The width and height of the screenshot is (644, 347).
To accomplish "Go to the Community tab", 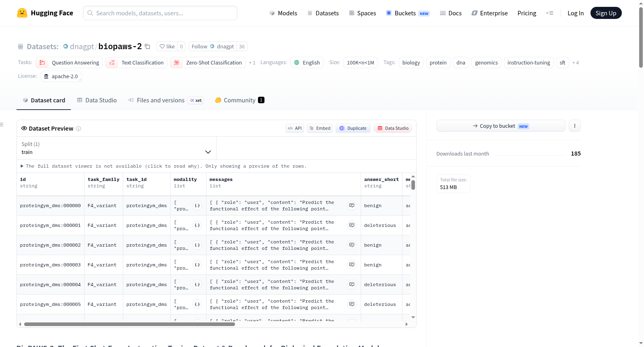I will click(x=239, y=100).
